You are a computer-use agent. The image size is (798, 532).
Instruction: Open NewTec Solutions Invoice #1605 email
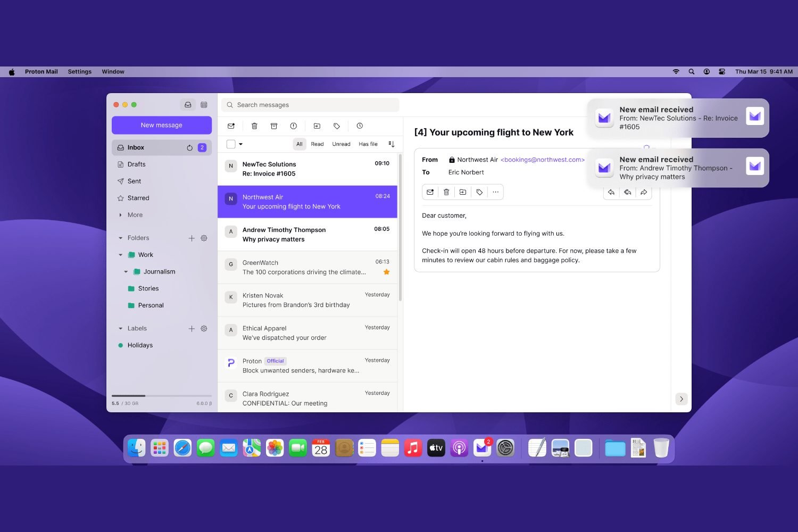(x=307, y=169)
